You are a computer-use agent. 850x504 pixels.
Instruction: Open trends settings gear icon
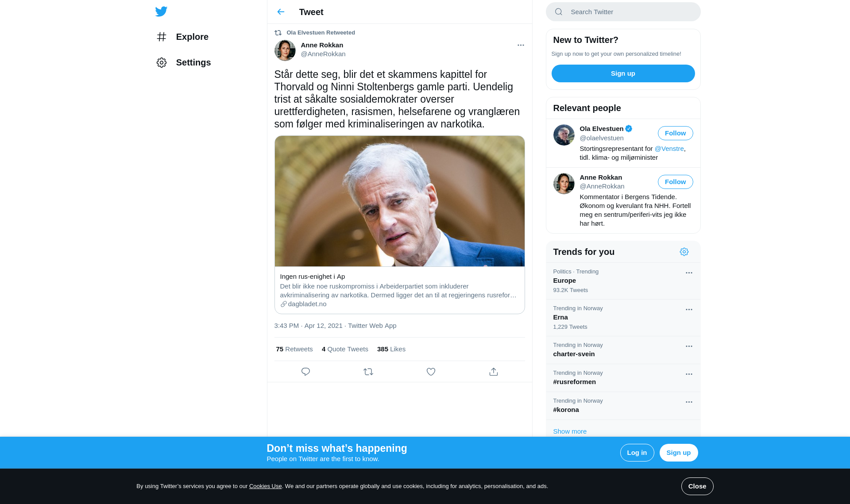684,252
